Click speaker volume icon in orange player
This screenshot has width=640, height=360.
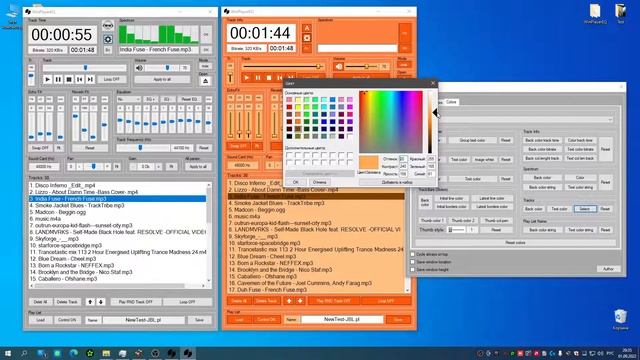[x=339, y=66]
